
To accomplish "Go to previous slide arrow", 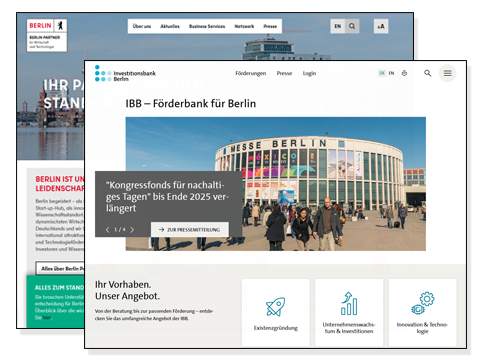I will pos(107,230).
